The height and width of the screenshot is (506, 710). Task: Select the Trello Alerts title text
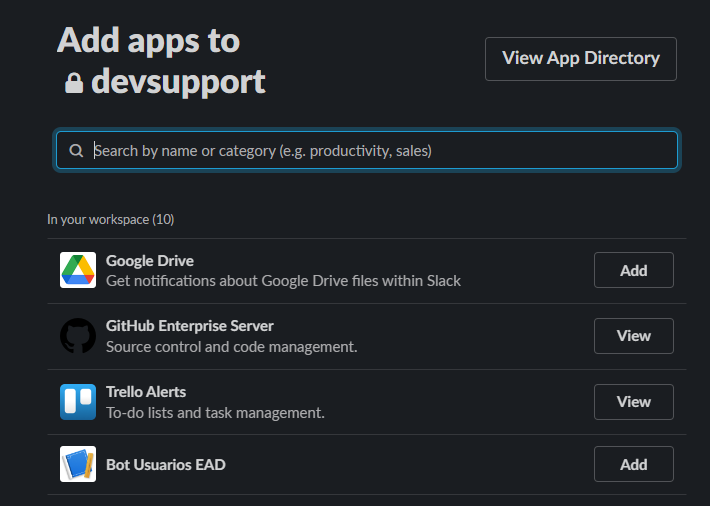[x=146, y=392]
